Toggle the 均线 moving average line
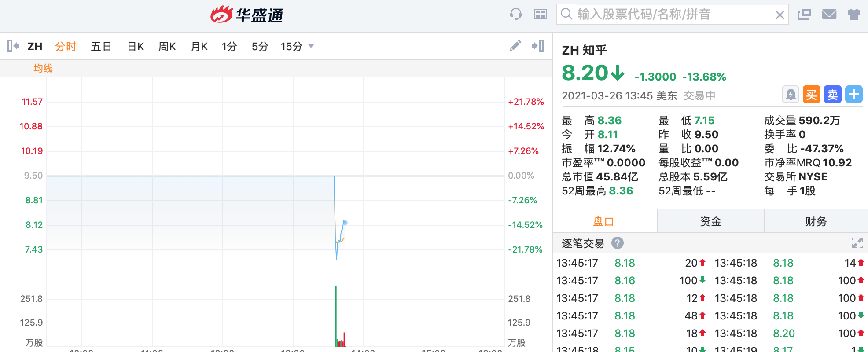Viewport: 868px width, 352px height. click(x=43, y=68)
